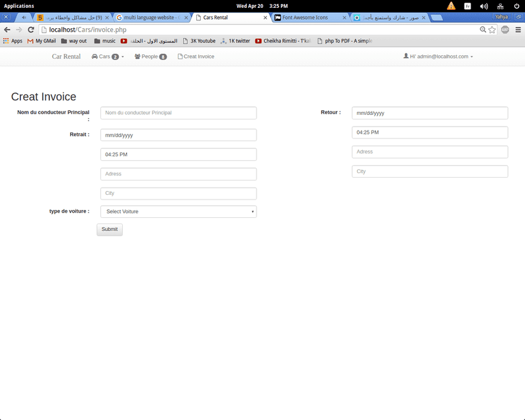Open the Creat Invoice navbar link

[196, 56]
